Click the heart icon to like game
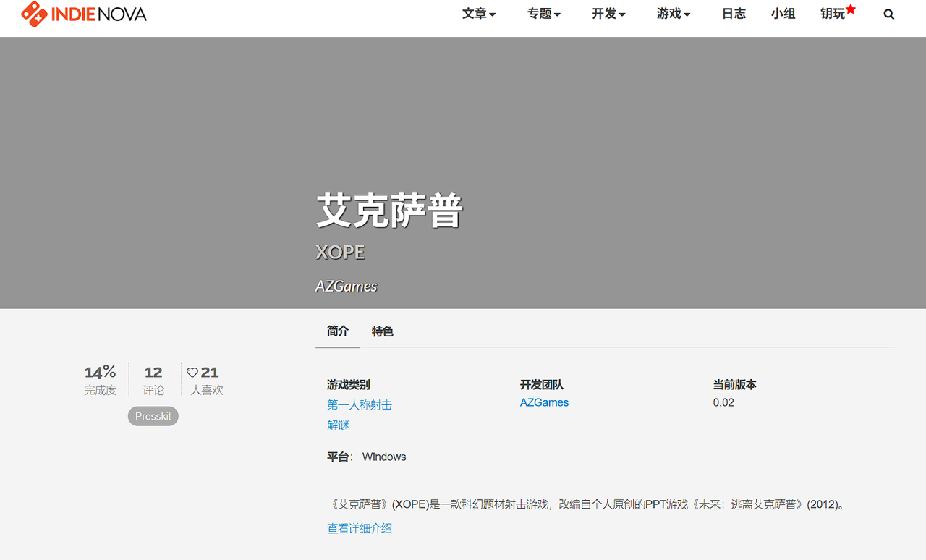Image resolution: width=926 pixels, height=560 pixels. click(192, 373)
